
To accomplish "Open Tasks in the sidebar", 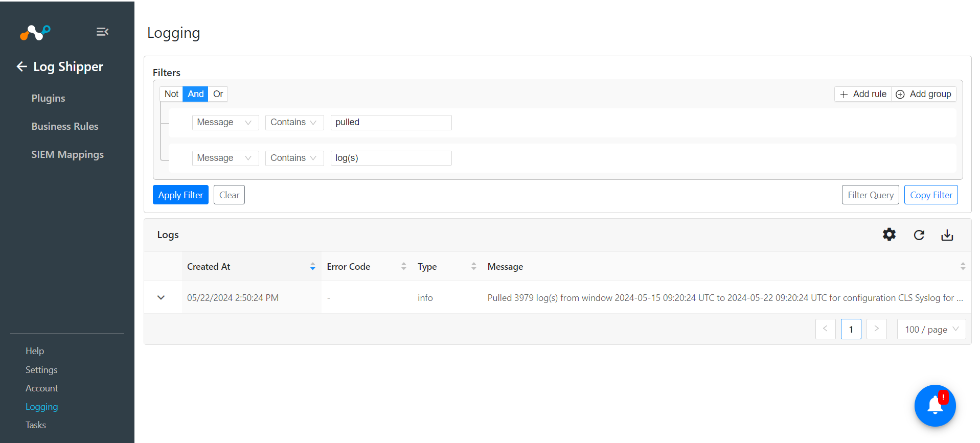I will coord(36,425).
